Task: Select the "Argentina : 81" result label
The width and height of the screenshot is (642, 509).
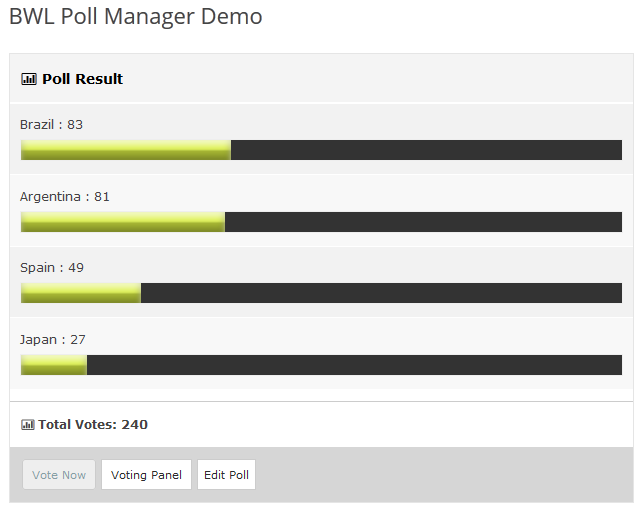Action: tap(65, 197)
